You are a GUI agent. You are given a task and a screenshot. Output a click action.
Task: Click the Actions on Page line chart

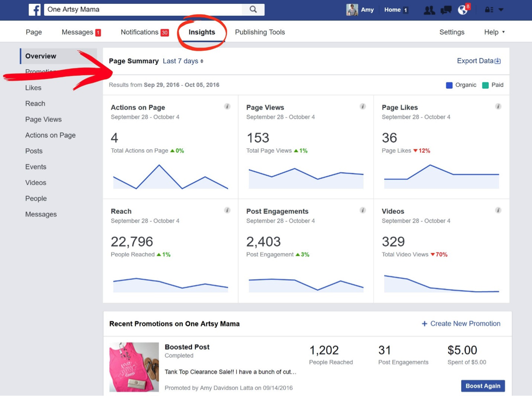click(x=171, y=177)
